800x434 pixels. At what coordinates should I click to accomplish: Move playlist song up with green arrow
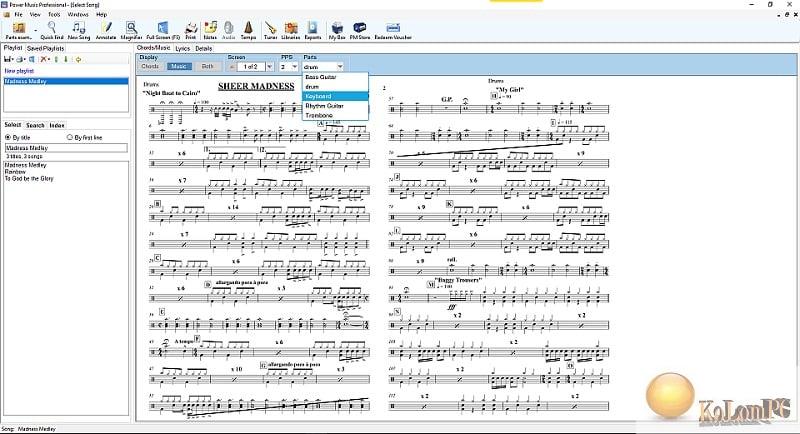(x=56, y=59)
